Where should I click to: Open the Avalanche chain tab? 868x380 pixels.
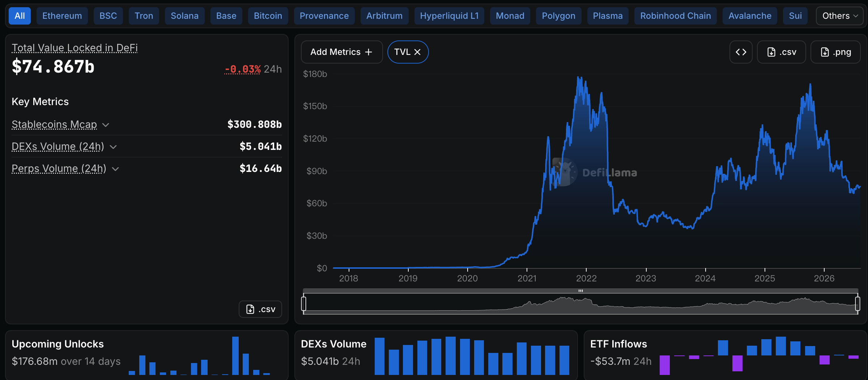coord(750,16)
